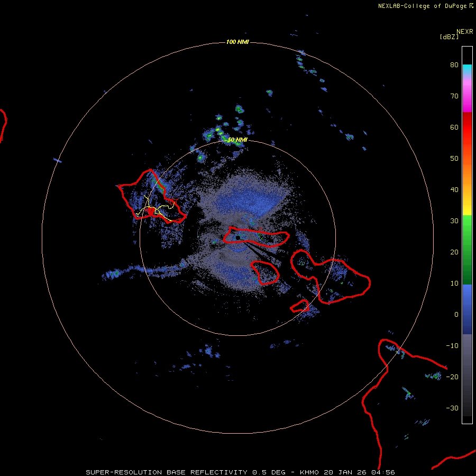This screenshot has width=476, height=476.
Task: Click the 100 NMI range ring label
Action: pos(237,42)
